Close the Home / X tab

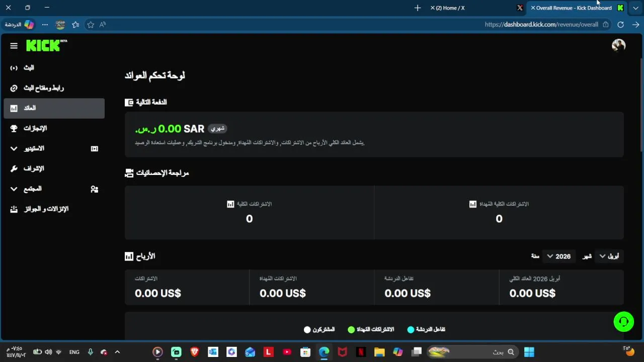433,8
